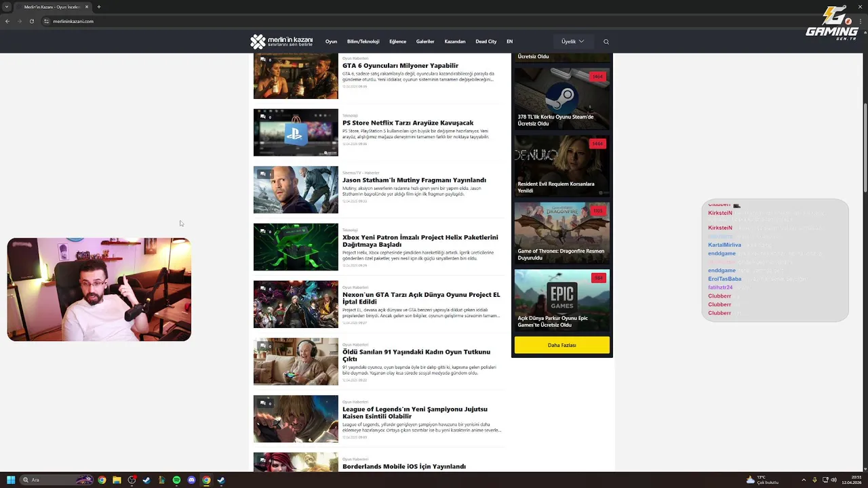Screen dimensions: 868x488
Task: Click the address bar URL merlininkazani.com
Action: click(x=73, y=21)
